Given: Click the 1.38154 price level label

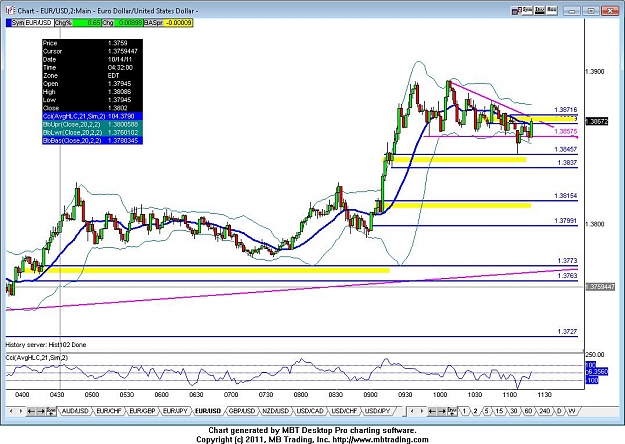Looking at the screenshot, I should click(x=566, y=196).
